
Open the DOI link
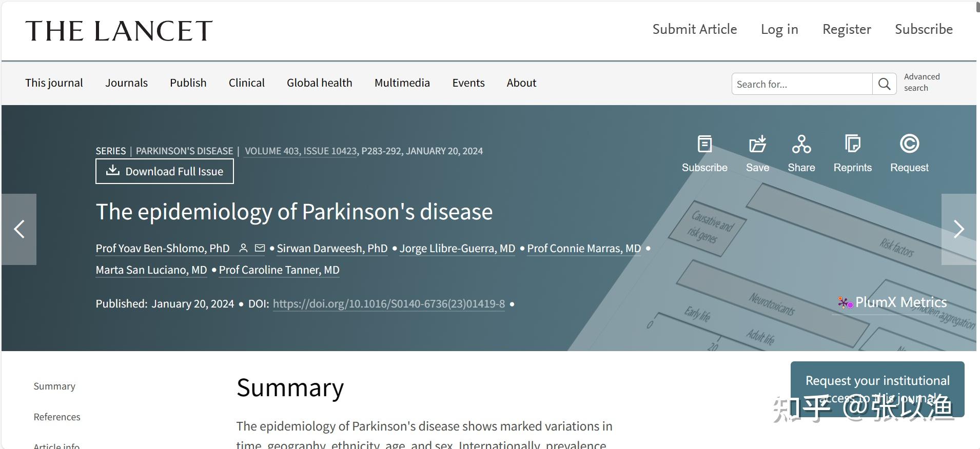coord(389,304)
